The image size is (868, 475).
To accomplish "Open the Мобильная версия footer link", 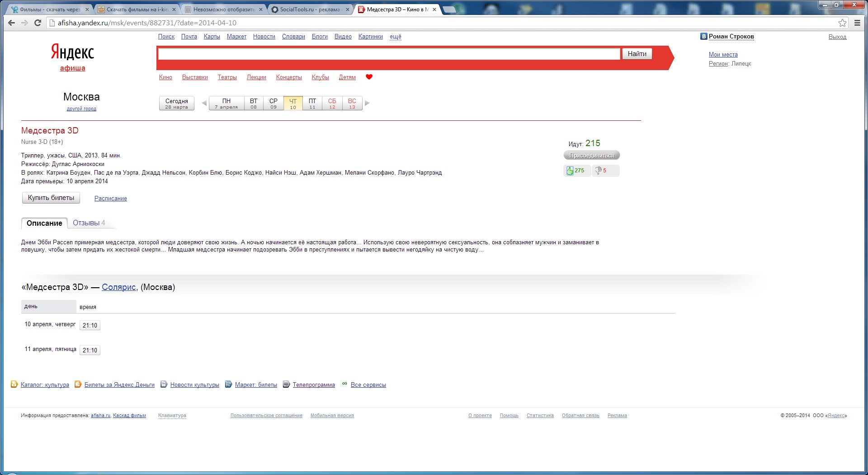I will pos(332,416).
